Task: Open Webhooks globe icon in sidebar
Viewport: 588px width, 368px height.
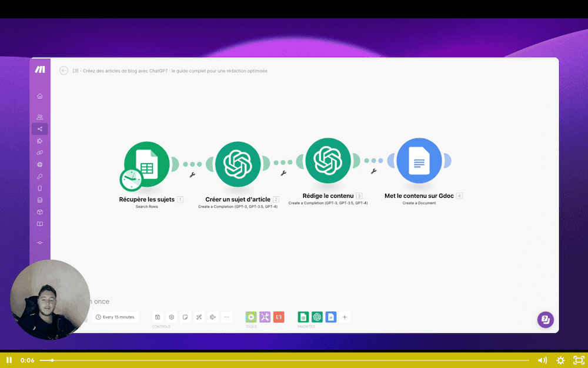Action: [x=40, y=165]
